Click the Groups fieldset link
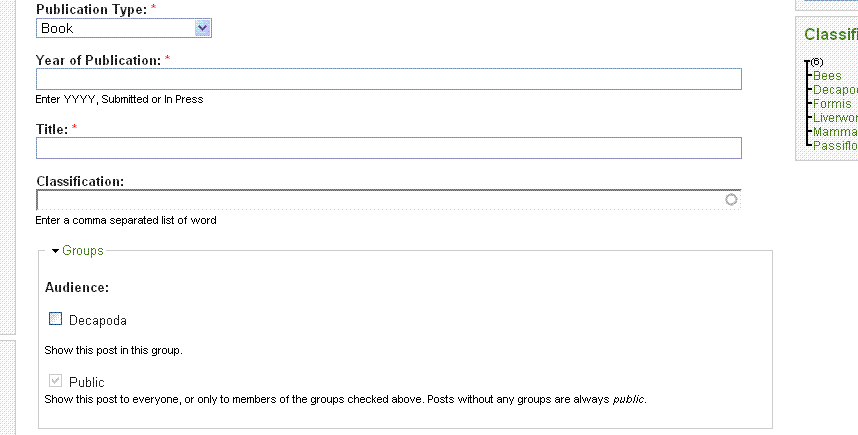Screen dimensions: 858x435 (83, 251)
